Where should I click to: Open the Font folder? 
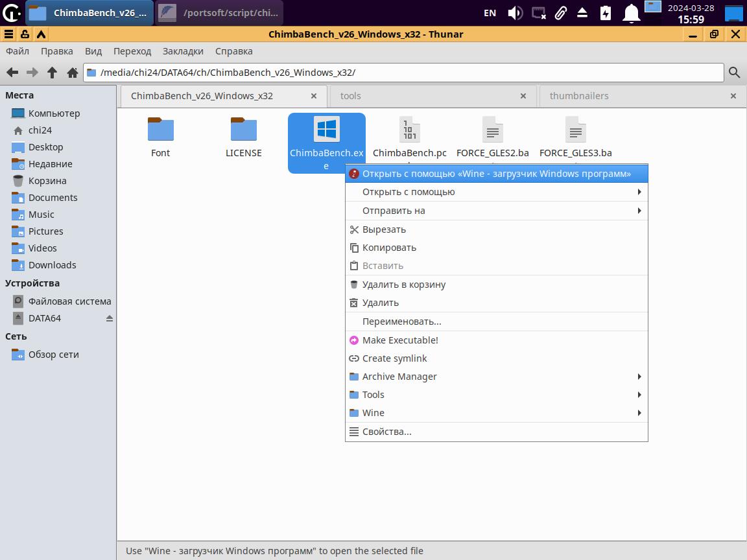[x=161, y=137]
